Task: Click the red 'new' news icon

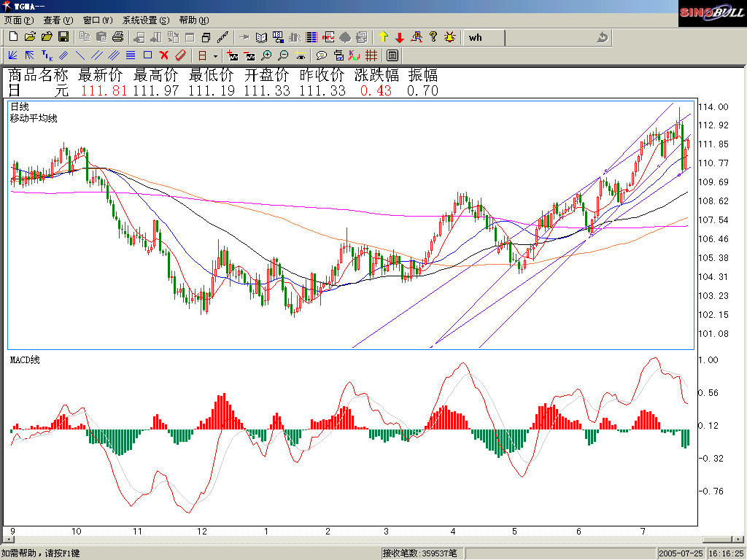Action: (x=328, y=37)
